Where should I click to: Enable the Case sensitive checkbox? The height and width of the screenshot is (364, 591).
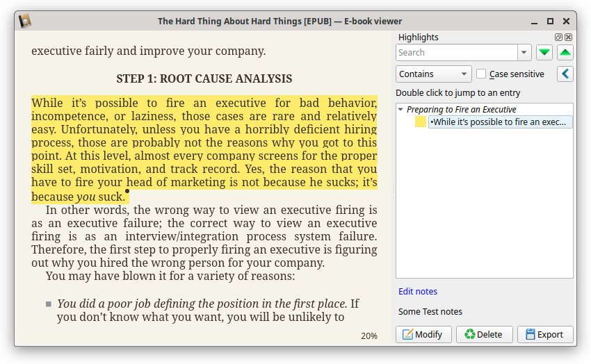click(x=481, y=74)
